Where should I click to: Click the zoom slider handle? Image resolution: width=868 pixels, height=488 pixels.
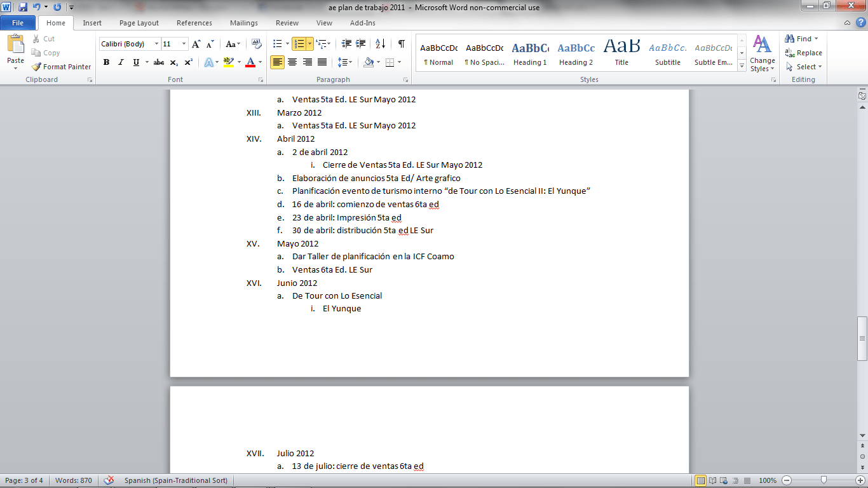[824, 480]
